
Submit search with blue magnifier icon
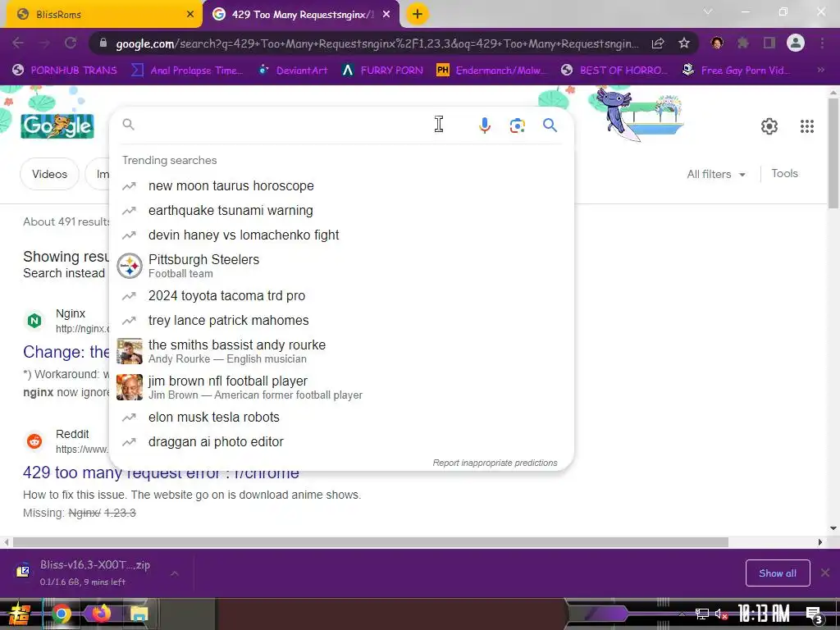[x=550, y=126]
